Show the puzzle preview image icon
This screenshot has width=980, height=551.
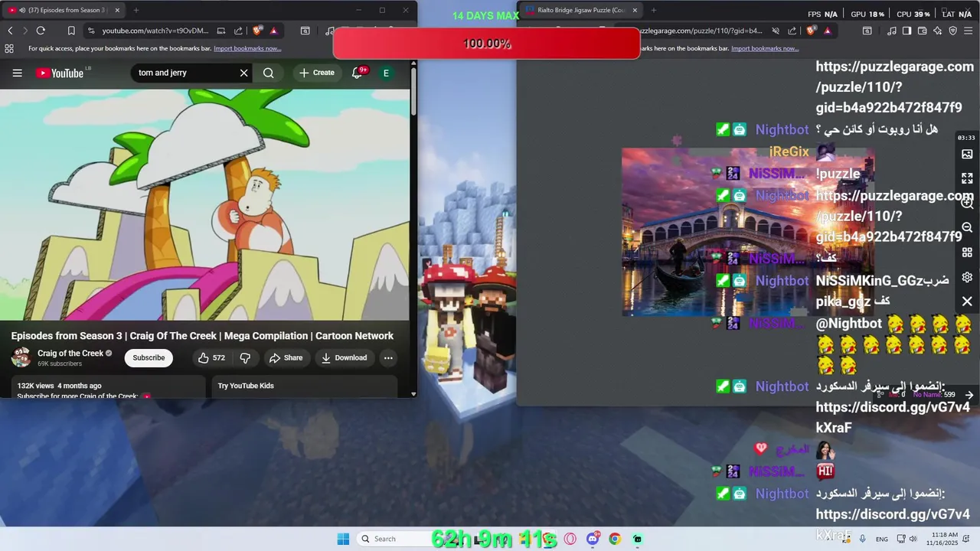[x=967, y=154]
